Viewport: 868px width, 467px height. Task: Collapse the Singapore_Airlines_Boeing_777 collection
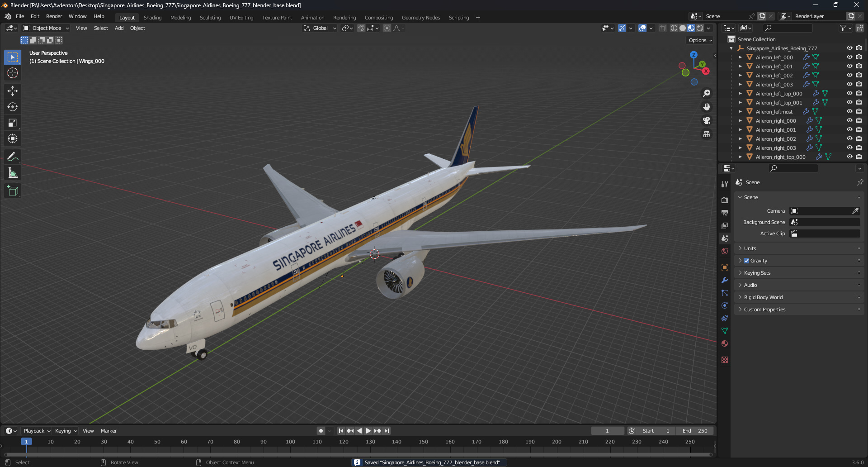coord(731,48)
